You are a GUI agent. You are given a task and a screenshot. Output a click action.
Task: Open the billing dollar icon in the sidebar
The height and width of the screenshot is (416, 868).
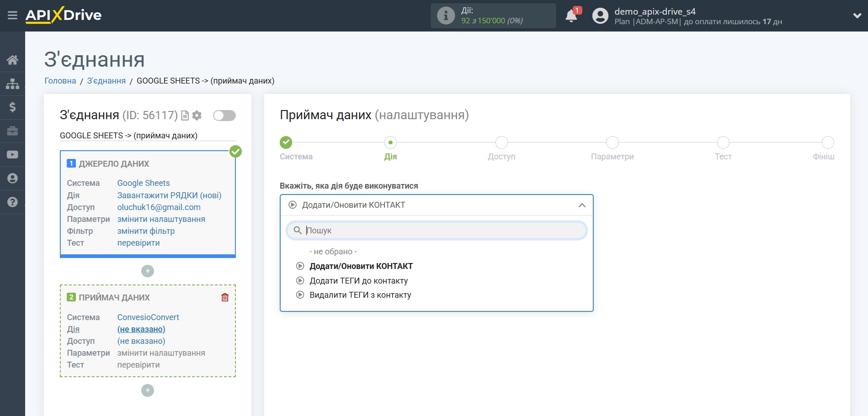12,107
